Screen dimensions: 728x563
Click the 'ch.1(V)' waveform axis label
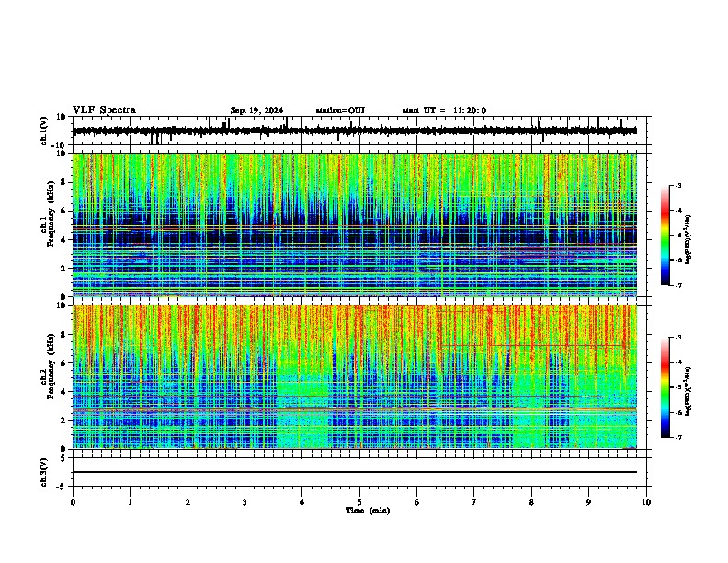click(x=44, y=131)
